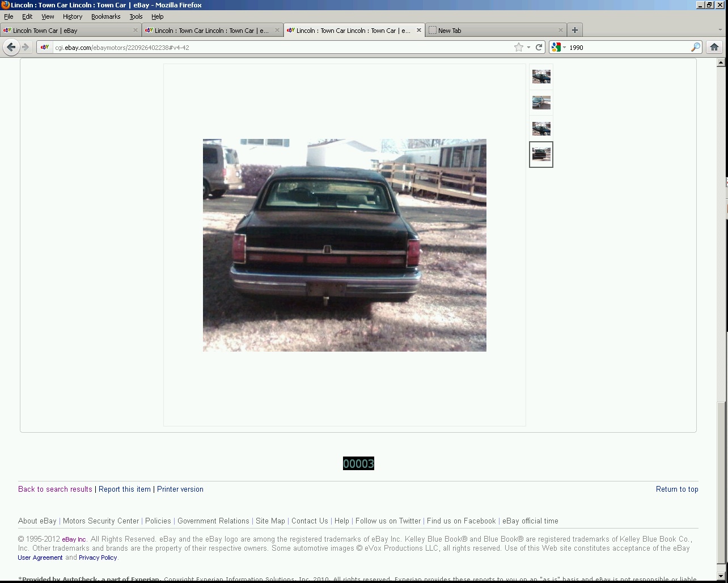This screenshot has height=583, width=728.
Task: Select the second car photo thumbnail
Action: coord(541,103)
